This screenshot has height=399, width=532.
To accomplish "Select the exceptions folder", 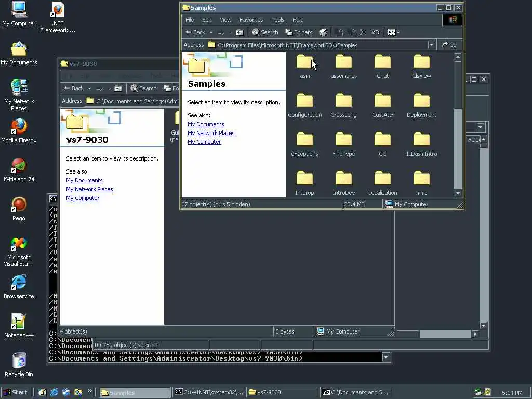I will coord(304,144).
